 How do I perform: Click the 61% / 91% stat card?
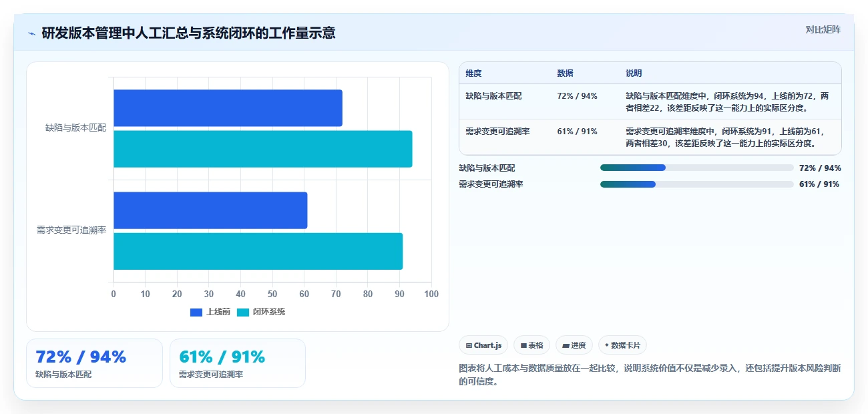click(x=238, y=363)
